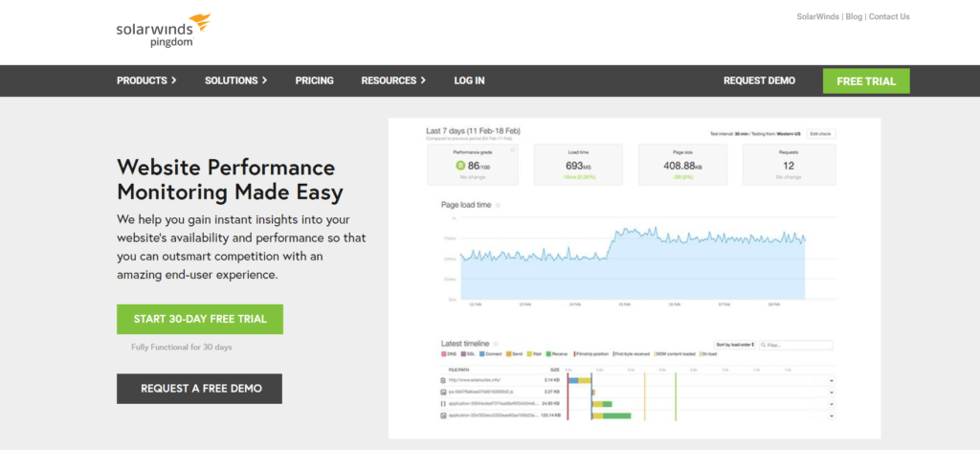Select Log In from navigation bar
980x450 pixels.
pyautogui.click(x=469, y=80)
